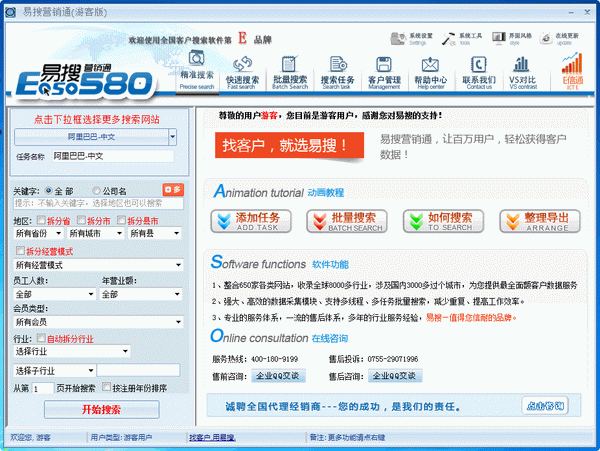Open the 员工人数 全部 dropdown
Image resolution: width=600 pixels, height=451 pixels.
click(x=54, y=294)
